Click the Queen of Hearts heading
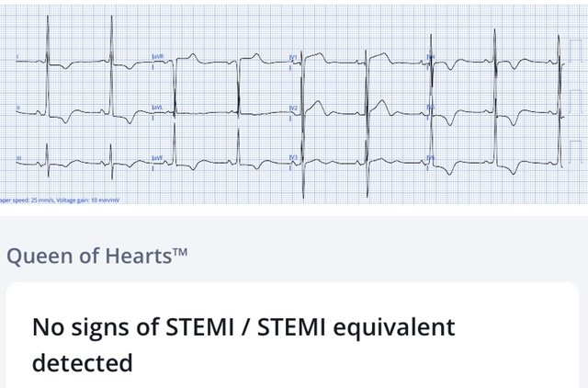The width and height of the screenshot is (588, 388). coord(89,257)
